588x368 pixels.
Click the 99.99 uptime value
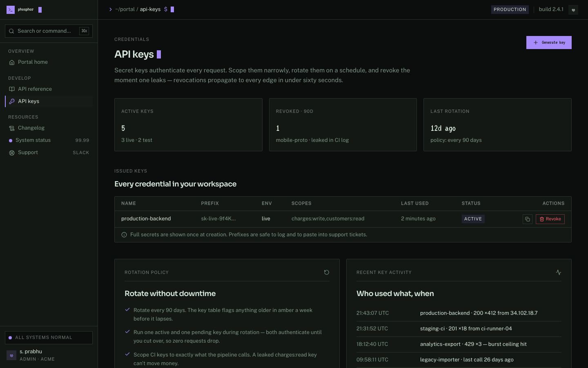tap(82, 140)
